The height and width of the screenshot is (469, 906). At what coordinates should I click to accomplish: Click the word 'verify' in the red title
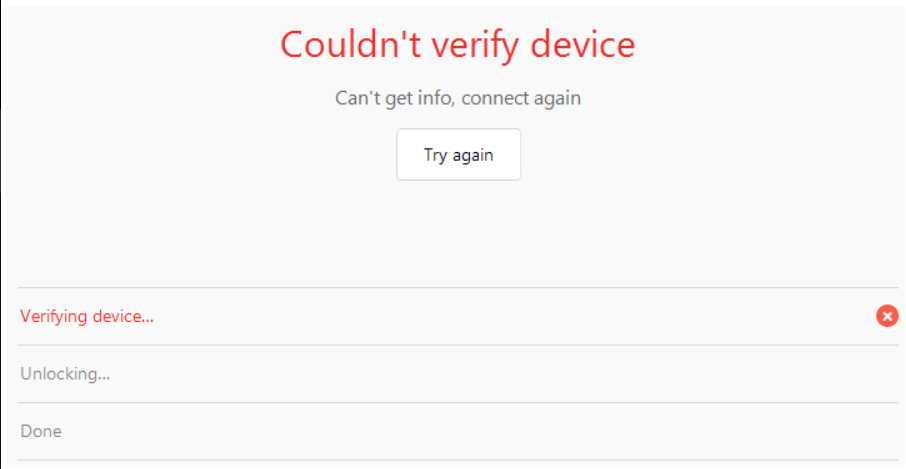tap(471, 45)
